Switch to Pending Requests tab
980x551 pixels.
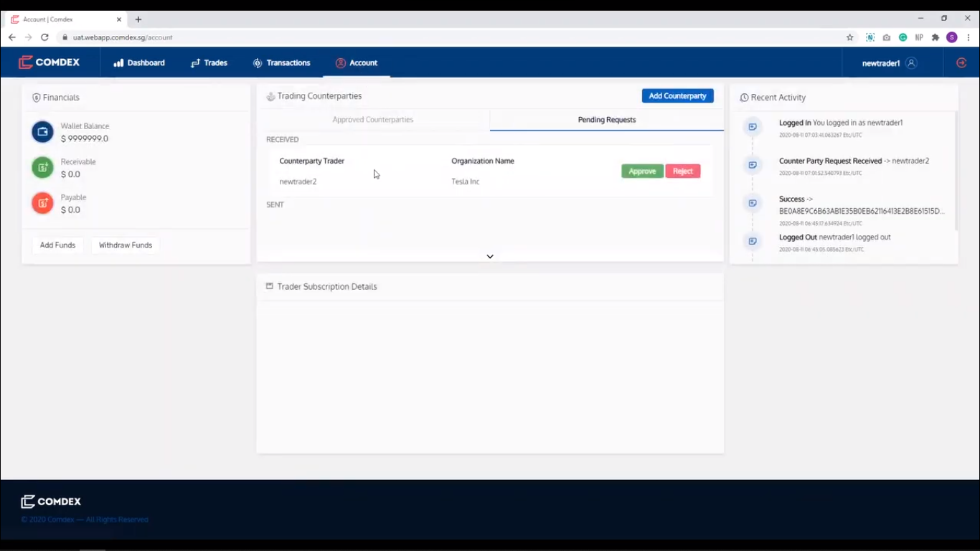pos(607,120)
